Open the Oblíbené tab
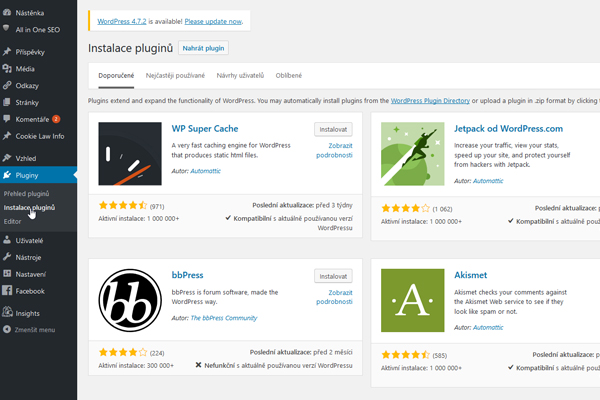 tap(289, 75)
